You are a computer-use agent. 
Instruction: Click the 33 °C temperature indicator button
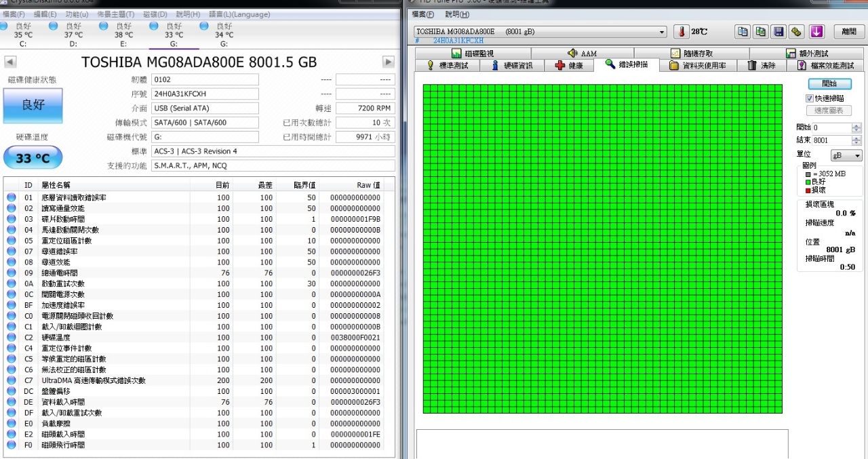33,158
